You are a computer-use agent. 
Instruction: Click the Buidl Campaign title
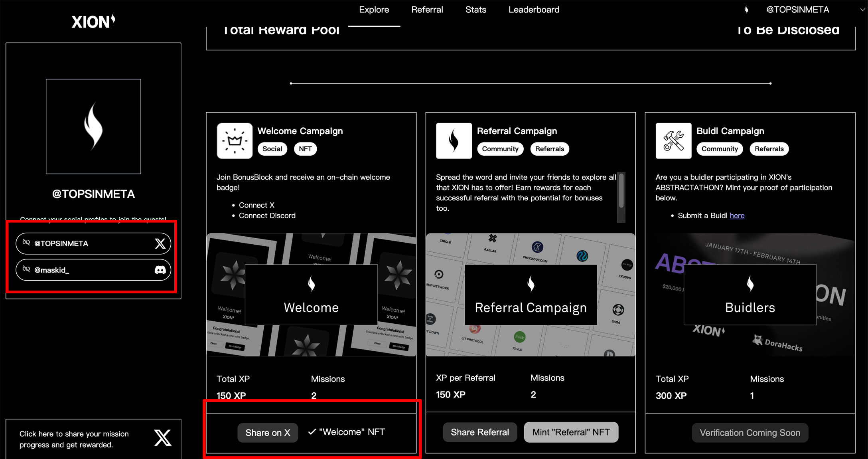730,131
